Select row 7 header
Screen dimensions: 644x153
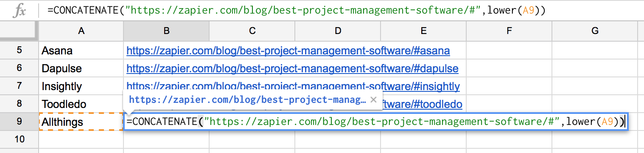click(19, 86)
